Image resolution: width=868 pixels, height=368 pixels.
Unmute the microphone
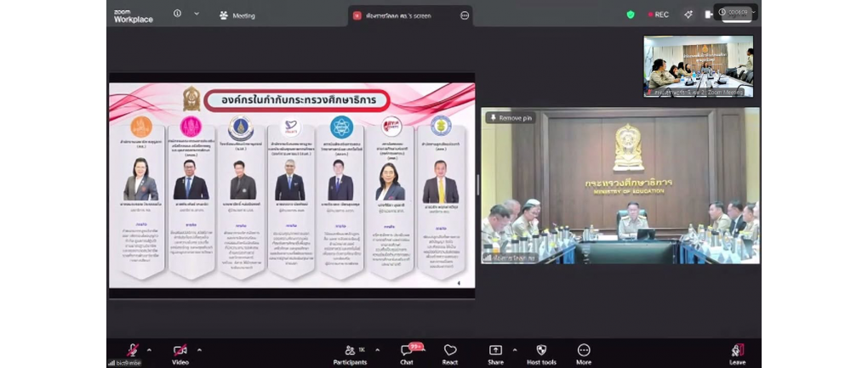click(132, 351)
